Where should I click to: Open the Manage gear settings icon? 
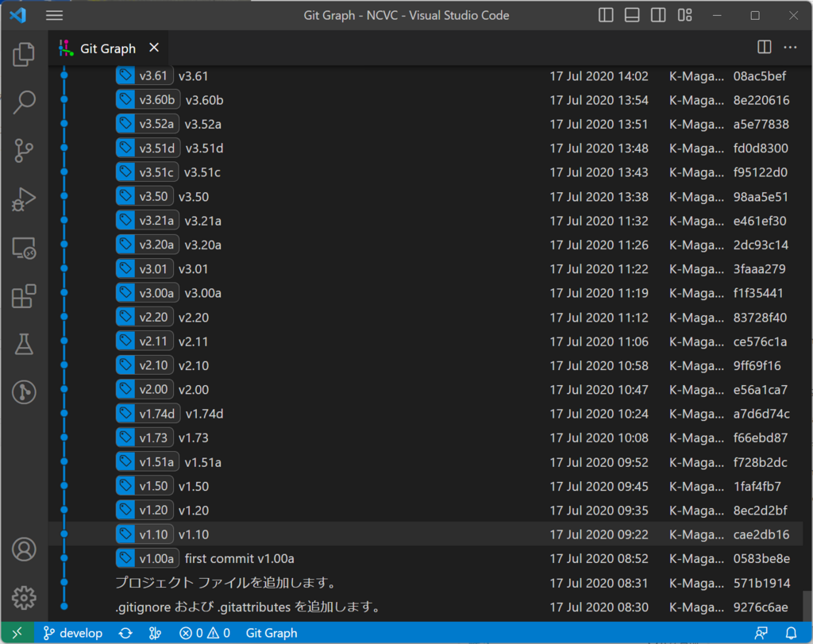point(24,598)
